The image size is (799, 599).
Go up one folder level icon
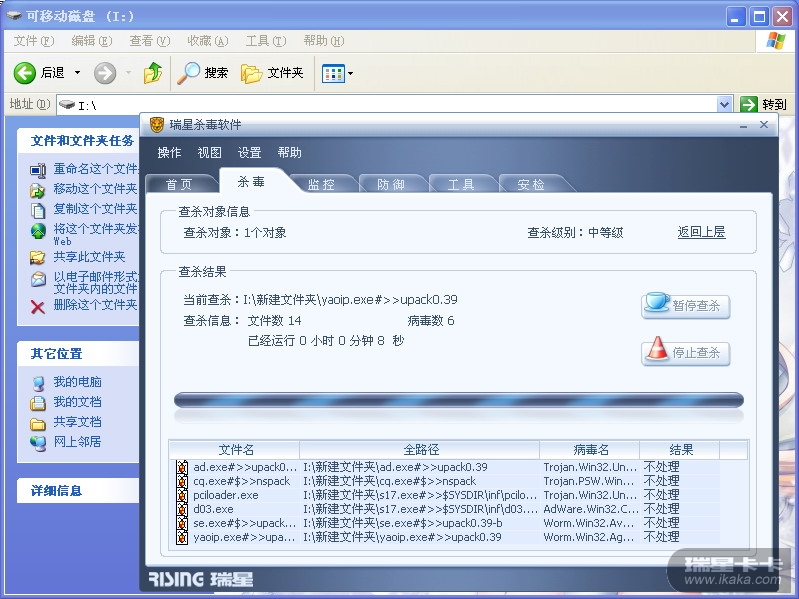click(152, 73)
